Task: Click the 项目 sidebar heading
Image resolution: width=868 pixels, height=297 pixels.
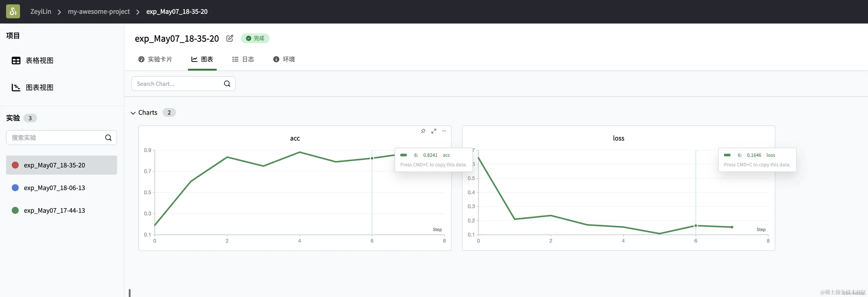Action: [x=13, y=36]
